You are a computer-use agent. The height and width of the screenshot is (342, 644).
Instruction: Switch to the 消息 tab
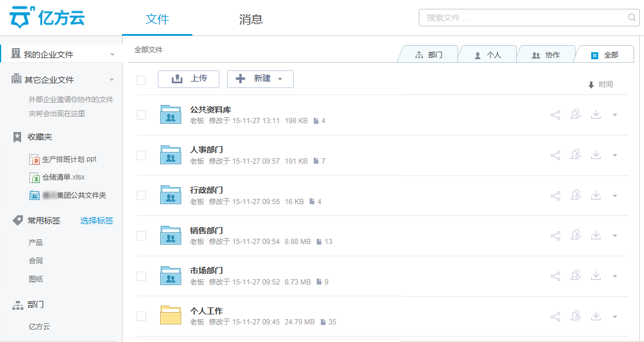point(250,19)
